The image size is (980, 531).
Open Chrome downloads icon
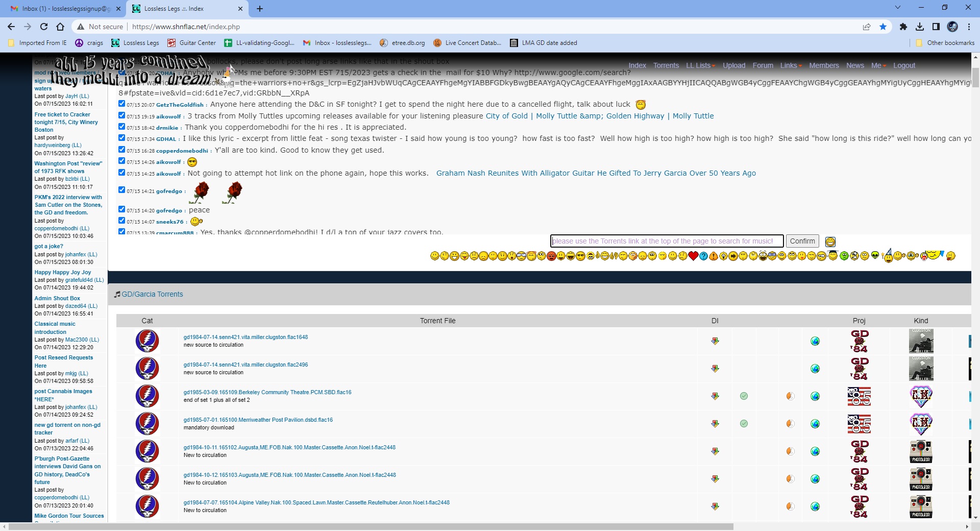click(920, 27)
